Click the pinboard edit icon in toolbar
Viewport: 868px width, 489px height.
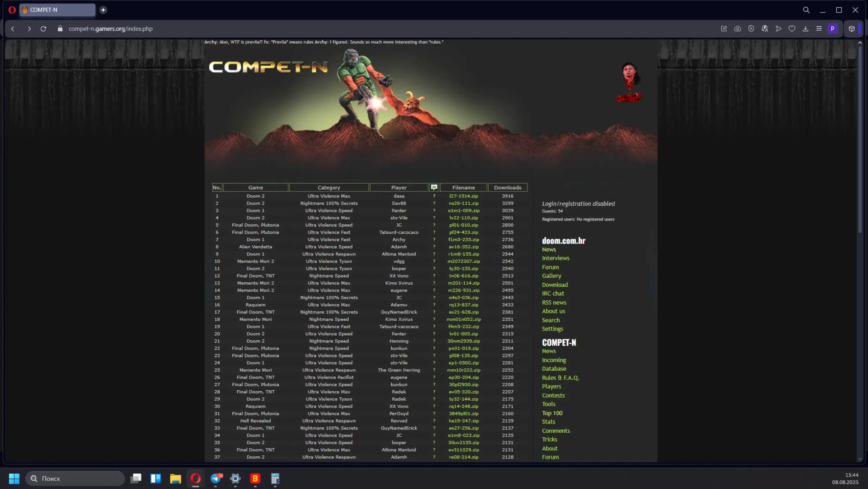724,29
